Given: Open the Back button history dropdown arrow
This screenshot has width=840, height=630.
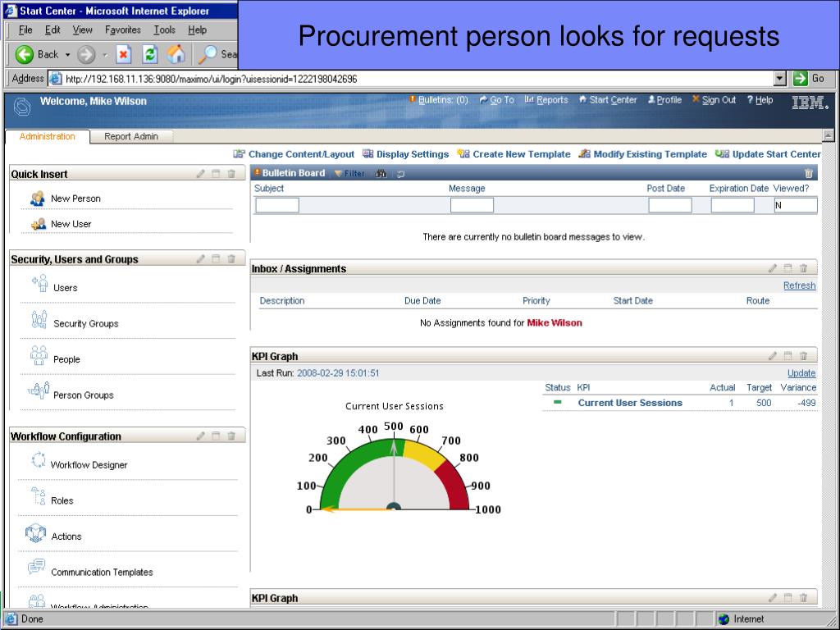Looking at the screenshot, I should 67,55.
